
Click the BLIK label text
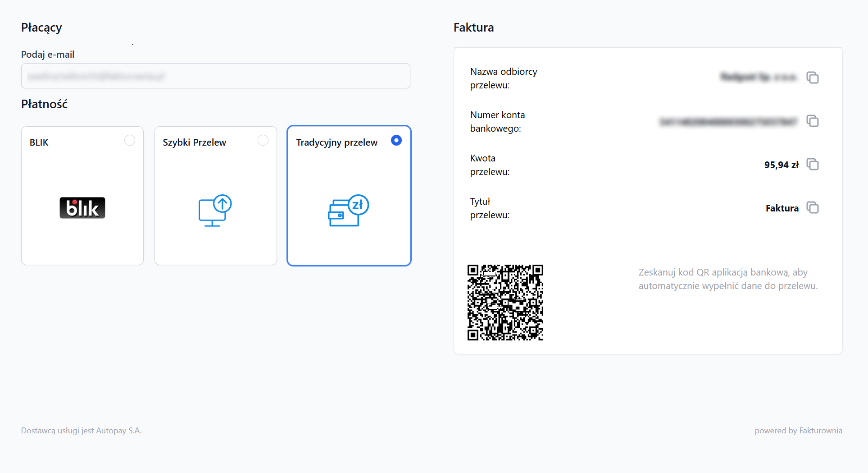click(x=39, y=142)
